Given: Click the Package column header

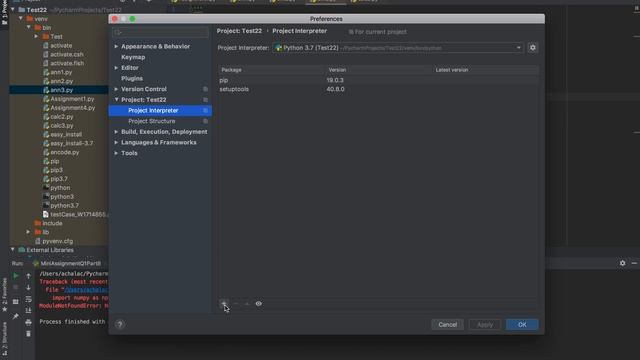Looking at the screenshot, I should tap(231, 70).
